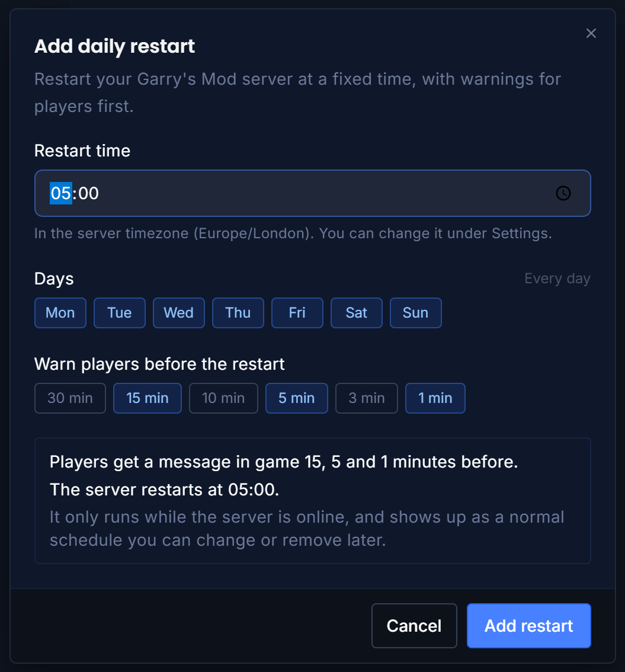Viewport: 625px width, 672px height.
Task: Click the 'Every day' label
Action: click(557, 279)
